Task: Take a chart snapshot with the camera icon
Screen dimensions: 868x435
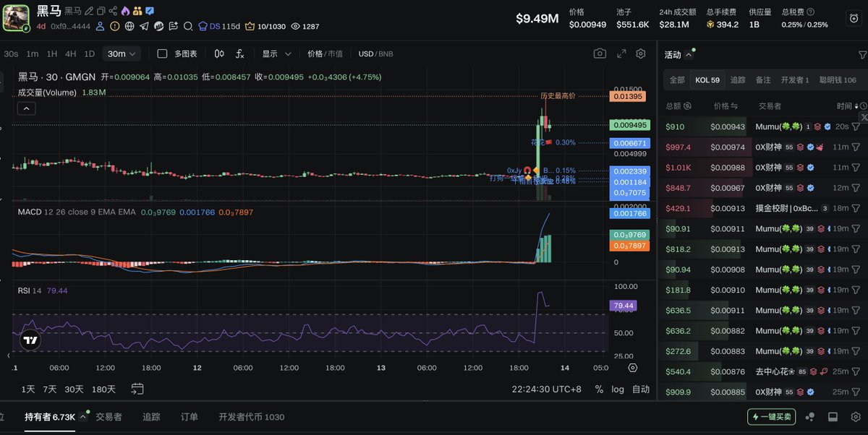Action: [x=600, y=53]
